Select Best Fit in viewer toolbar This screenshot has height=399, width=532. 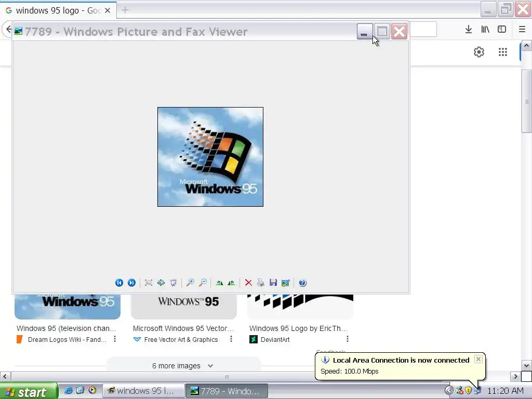pyautogui.click(x=148, y=283)
